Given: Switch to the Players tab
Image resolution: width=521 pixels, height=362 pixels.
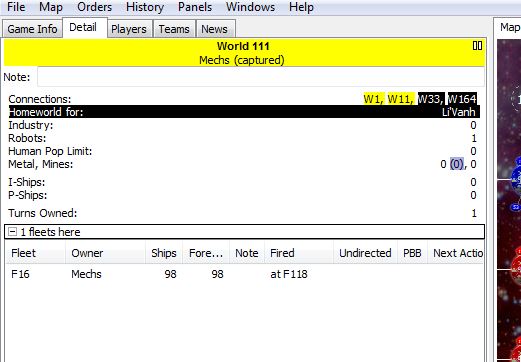Looking at the screenshot, I should point(129,29).
